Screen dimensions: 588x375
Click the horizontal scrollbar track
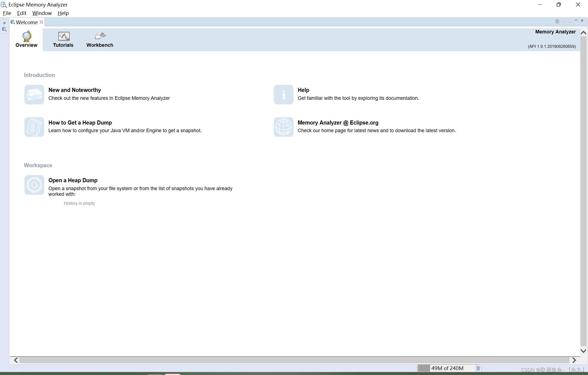click(295, 360)
